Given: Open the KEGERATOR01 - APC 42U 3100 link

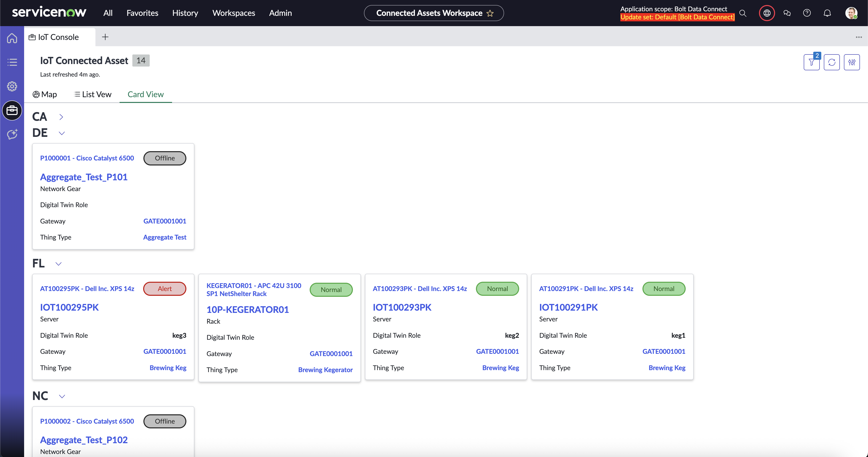Looking at the screenshot, I should coord(254,290).
